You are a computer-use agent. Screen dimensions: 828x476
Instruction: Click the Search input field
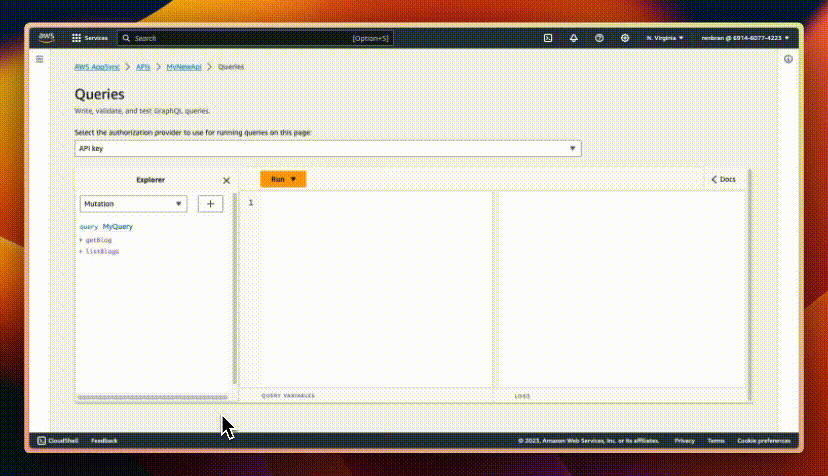click(x=255, y=38)
